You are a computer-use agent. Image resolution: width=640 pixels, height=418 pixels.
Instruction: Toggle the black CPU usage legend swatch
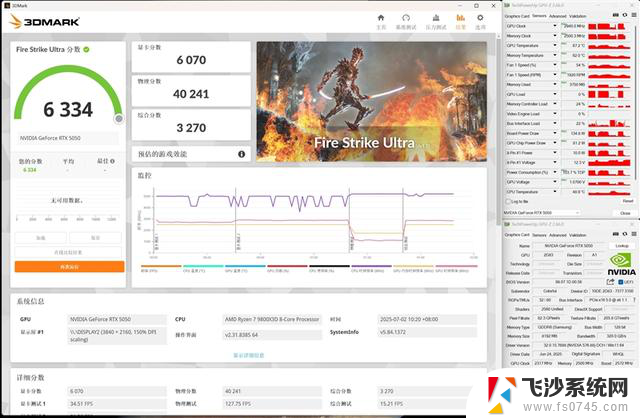pyautogui.click(x=329, y=266)
